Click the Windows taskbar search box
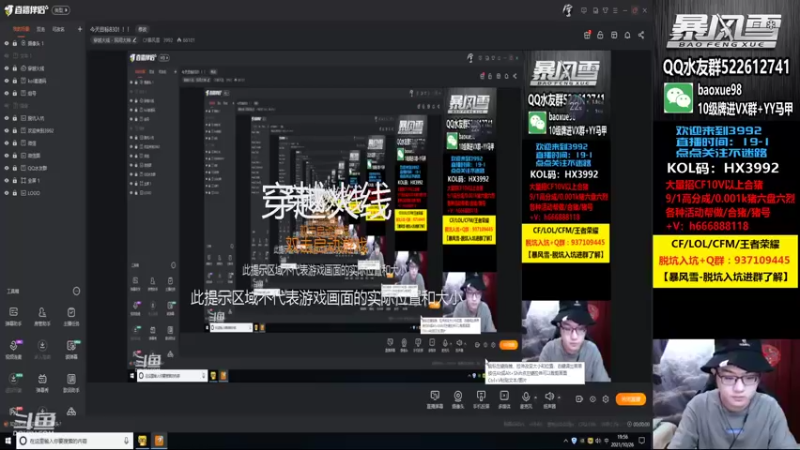 [74, 441]
